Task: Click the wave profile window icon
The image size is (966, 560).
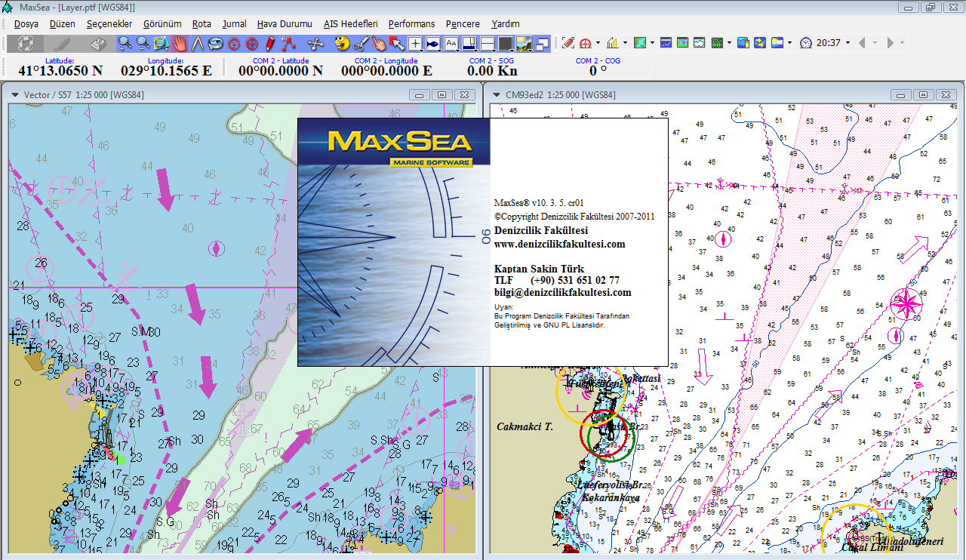Action: [700, 43]
